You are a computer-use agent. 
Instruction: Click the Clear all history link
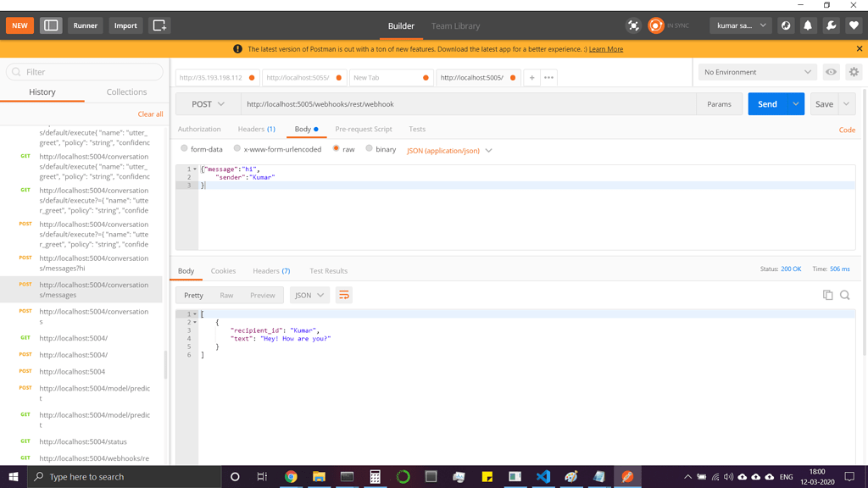coord(150,114)
